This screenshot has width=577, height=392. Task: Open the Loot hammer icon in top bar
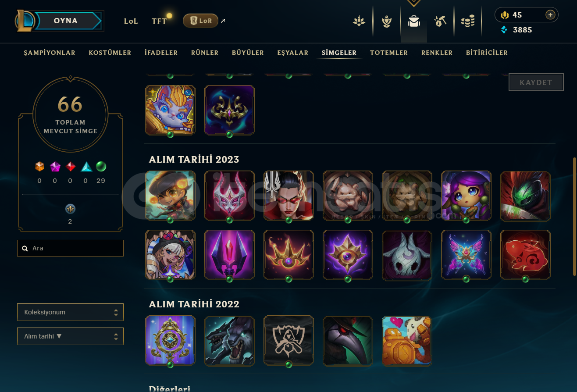(440, 21)
